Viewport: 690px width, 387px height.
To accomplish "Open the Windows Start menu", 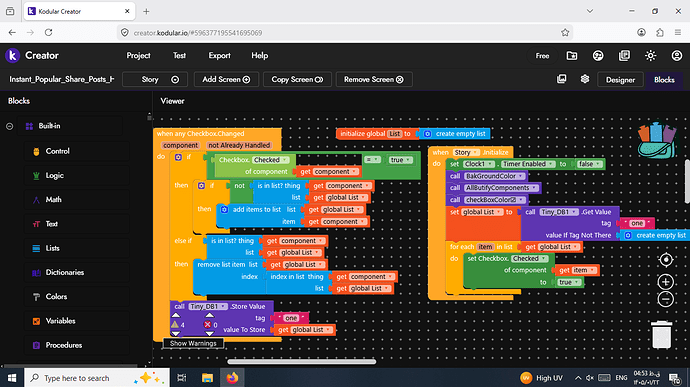I will coord(12,378).
